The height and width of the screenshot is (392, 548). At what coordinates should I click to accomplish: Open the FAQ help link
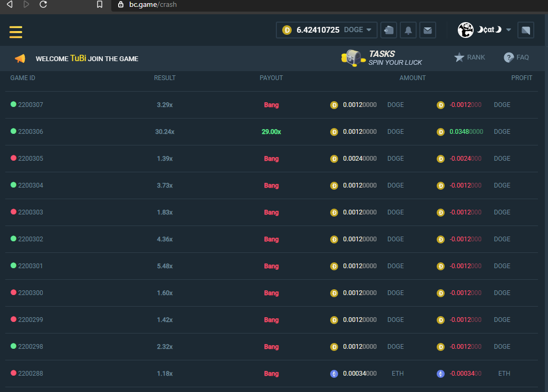(516, 57)
